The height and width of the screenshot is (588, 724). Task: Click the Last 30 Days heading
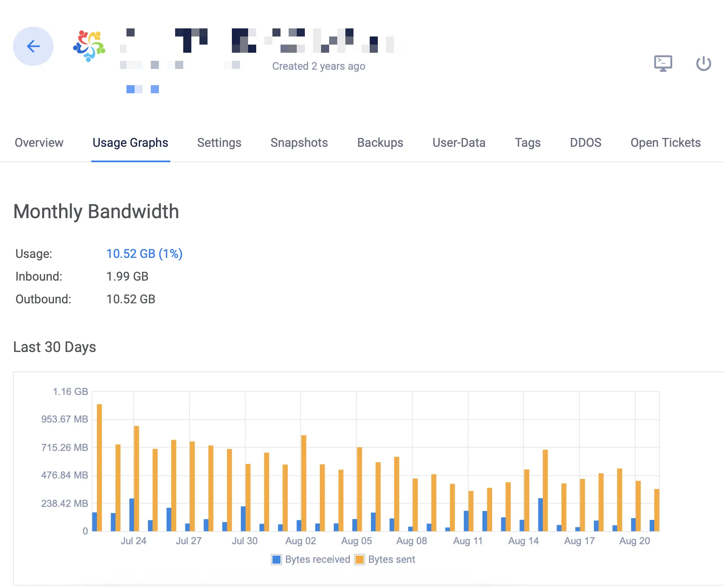[55, 347]
